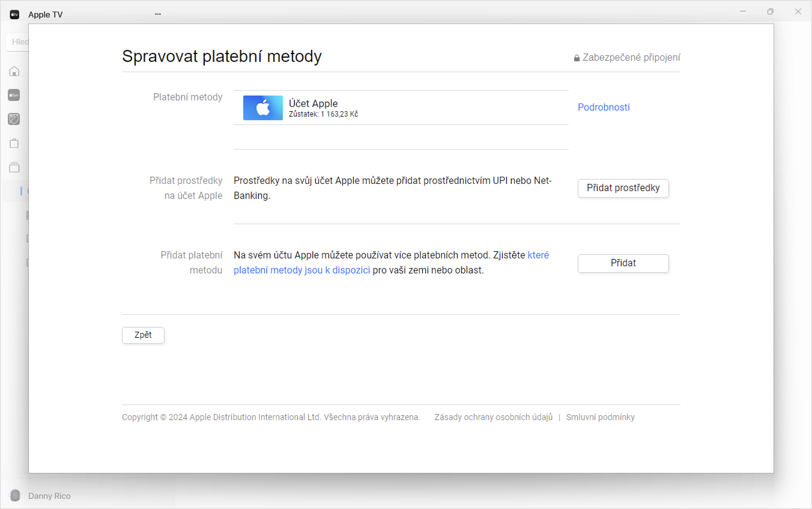Image resolution: width=812 pixels, height=509 pixels.
Task: Open the Danny Rico account avatar
Action: click(15, 495)
